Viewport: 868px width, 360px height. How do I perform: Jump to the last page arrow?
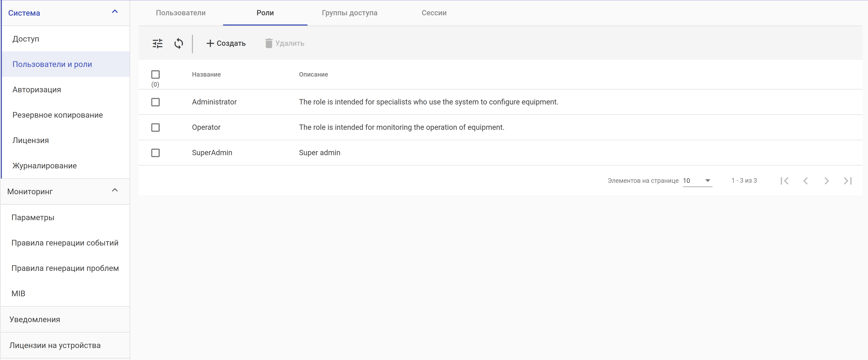click(848, 181)
